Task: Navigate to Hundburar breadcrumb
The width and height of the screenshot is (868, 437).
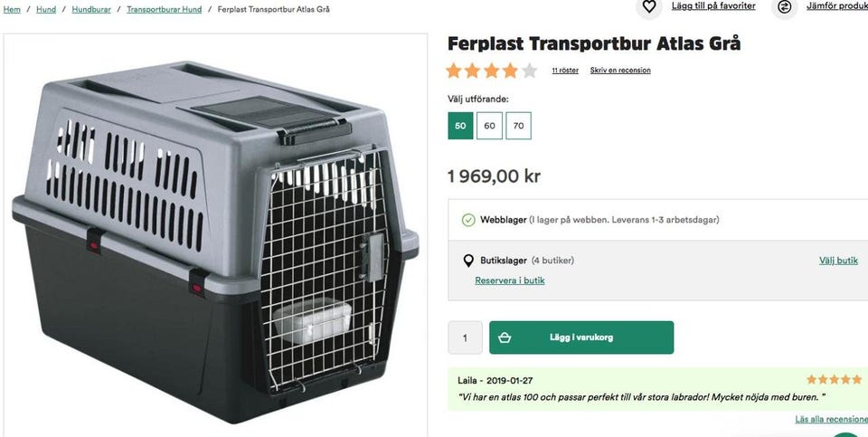Action: (90, 9)
